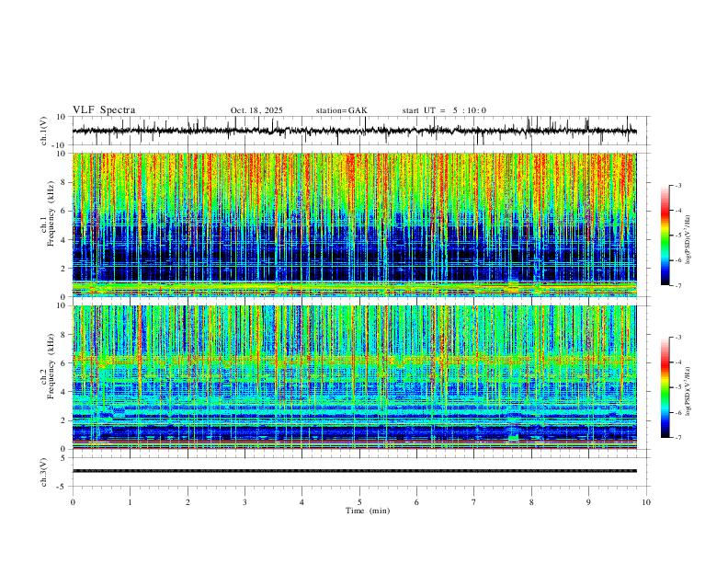Click time axis tick label "0"
The image size is (728, 563).
pos(73,502)
